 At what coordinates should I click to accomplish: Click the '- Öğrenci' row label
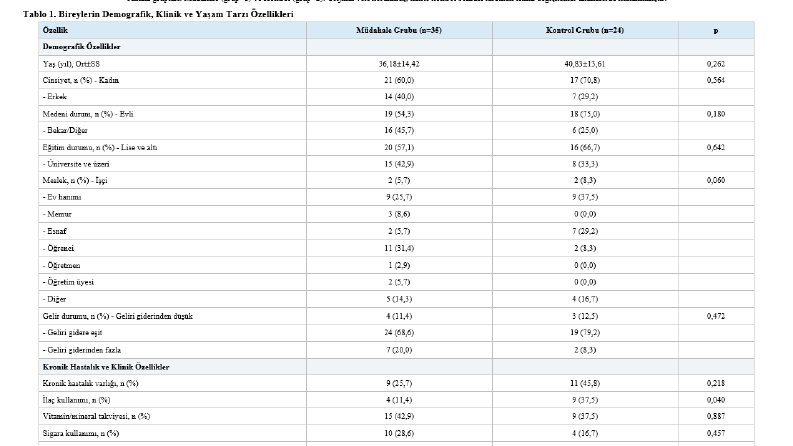[x=59, y=248]
